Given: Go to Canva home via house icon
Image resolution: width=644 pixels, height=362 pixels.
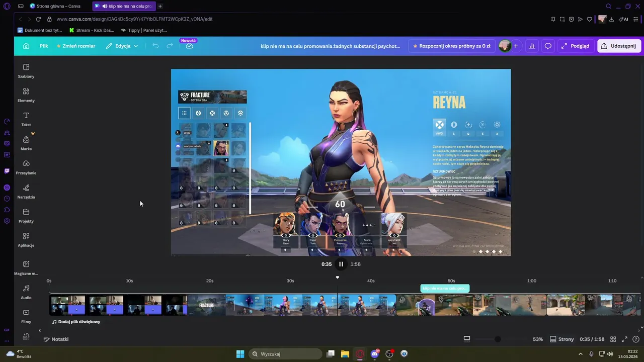Looking at the screenshot, I should 26,46.
